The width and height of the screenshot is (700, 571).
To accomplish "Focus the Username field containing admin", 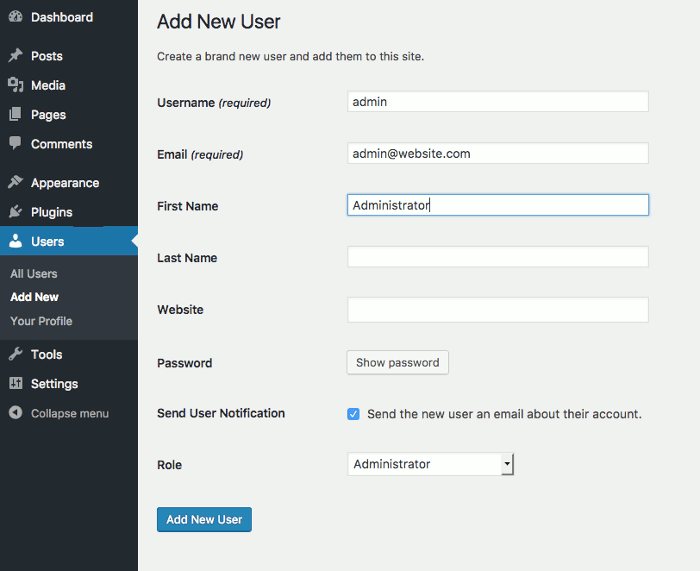I will tap(498, 102).
